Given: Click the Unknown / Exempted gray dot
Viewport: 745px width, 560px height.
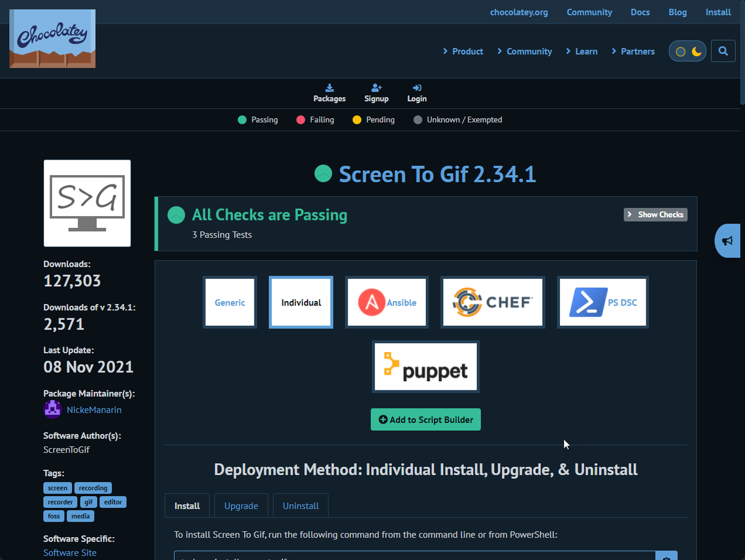Looking at the screenshot, I should tap(418, 120).
